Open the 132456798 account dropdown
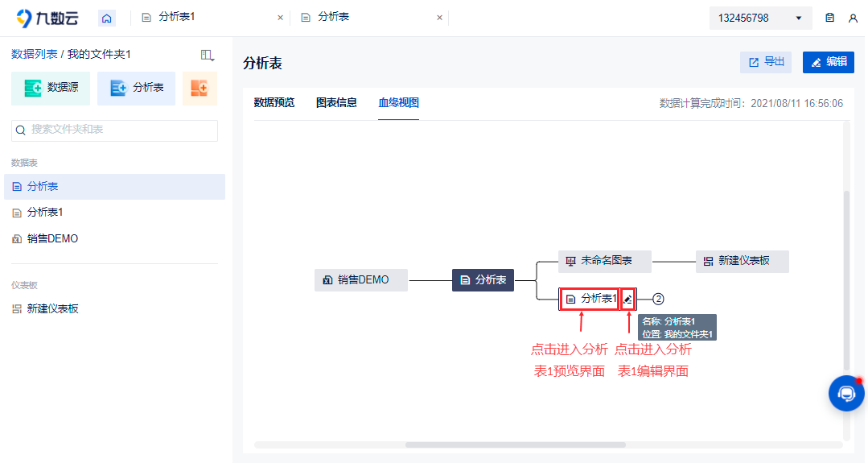868x463 pixels. tap(760, 19)
